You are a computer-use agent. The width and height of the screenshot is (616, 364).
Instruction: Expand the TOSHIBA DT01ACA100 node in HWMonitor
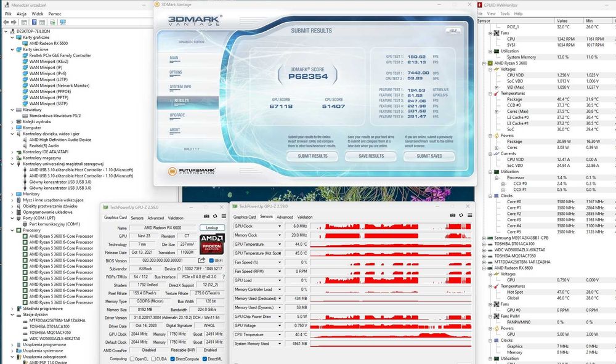[484, 244]
